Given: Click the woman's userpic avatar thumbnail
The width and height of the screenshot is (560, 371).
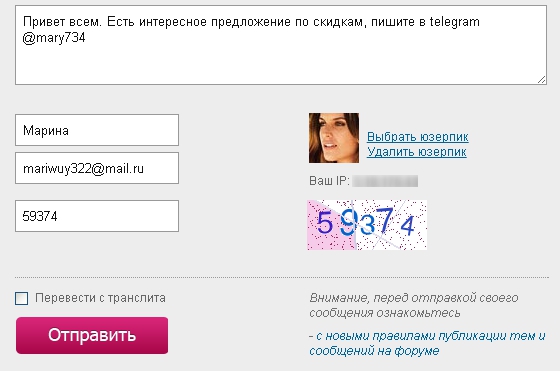Looking at the screenshot, I should 334,138.
